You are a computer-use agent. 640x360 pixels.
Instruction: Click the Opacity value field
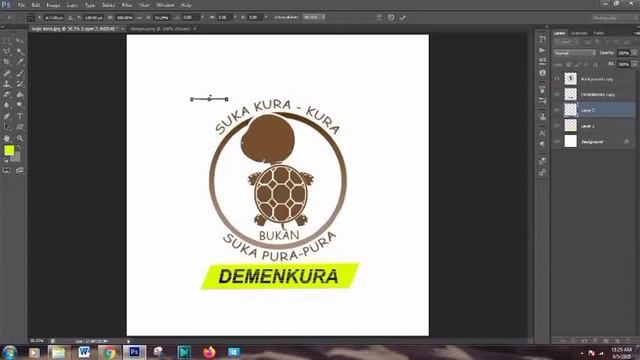click(x=623, y=53)
